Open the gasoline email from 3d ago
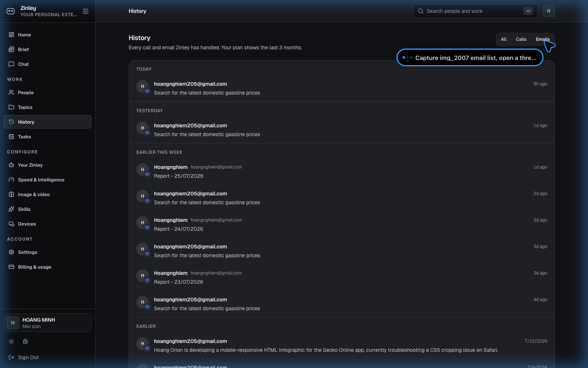Image resolution: width=588 pixels, height=368 pixels. click(x=341, y=251)
